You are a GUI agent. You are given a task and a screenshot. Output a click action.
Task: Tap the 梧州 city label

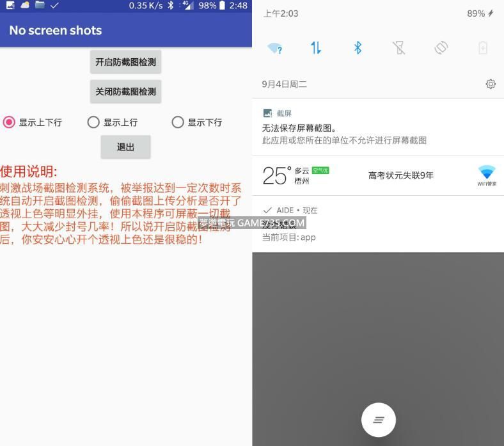[301, 181]
